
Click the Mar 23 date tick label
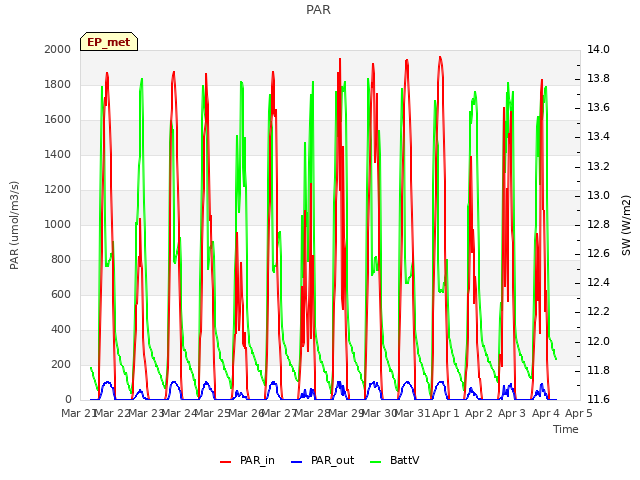(x=146, y=413)
